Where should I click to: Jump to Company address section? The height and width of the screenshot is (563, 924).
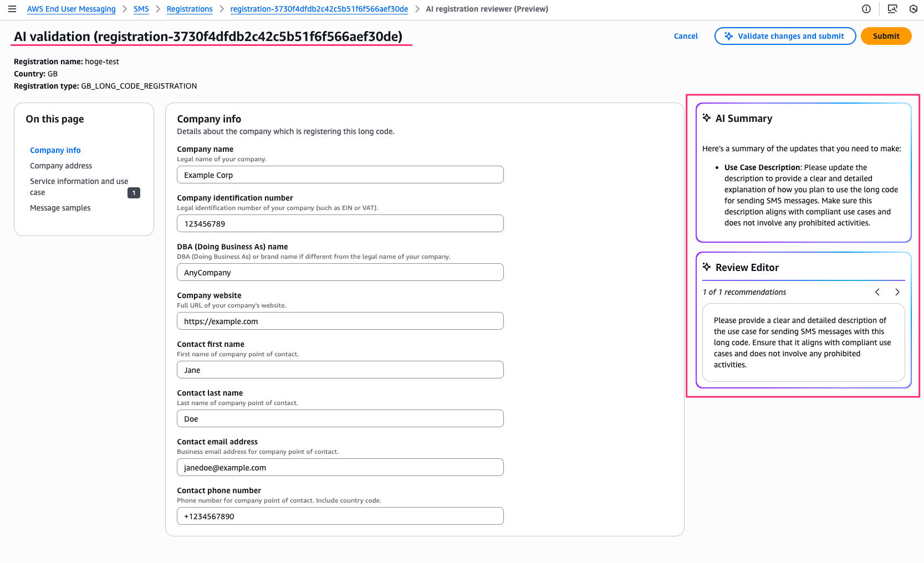pyautogui.click(x=61, y=166)
